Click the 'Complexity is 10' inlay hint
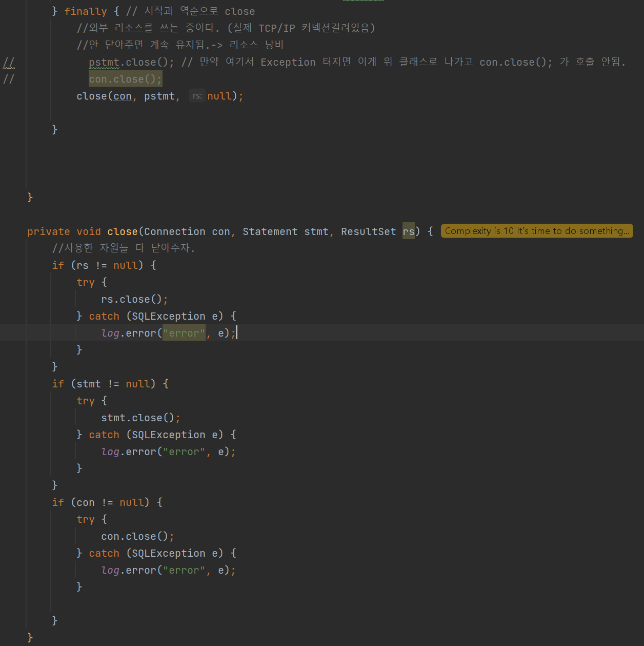Viewport: 644px width, 646px height. 537,231
